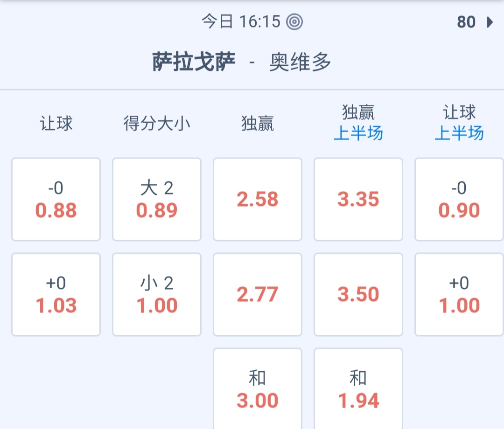Choose full-time win odds 2.77
The height and width of the screenshot is (429, 504).
pyautogui.click(x=258, y=295)
